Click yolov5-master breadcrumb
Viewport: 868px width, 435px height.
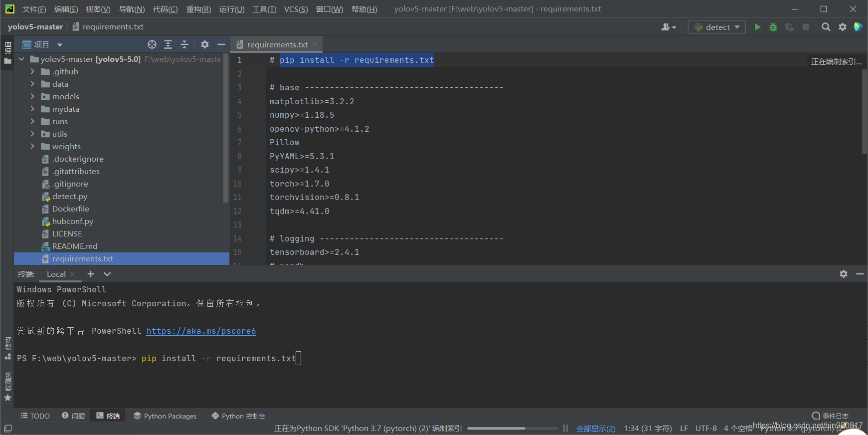click(35, 26)
